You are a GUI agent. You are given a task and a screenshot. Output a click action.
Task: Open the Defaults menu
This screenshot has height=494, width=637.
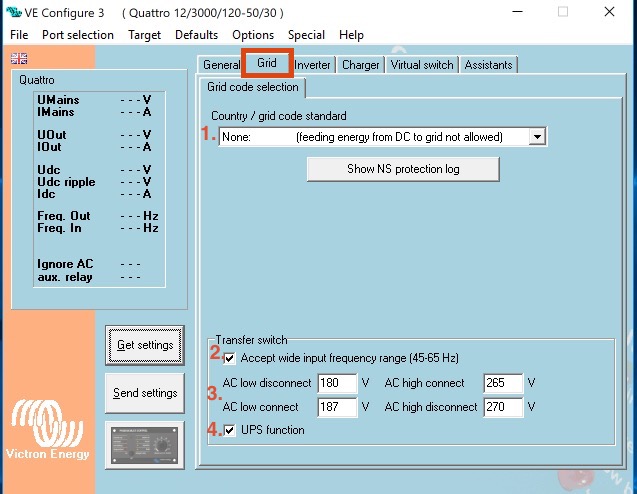click(196, 35)
